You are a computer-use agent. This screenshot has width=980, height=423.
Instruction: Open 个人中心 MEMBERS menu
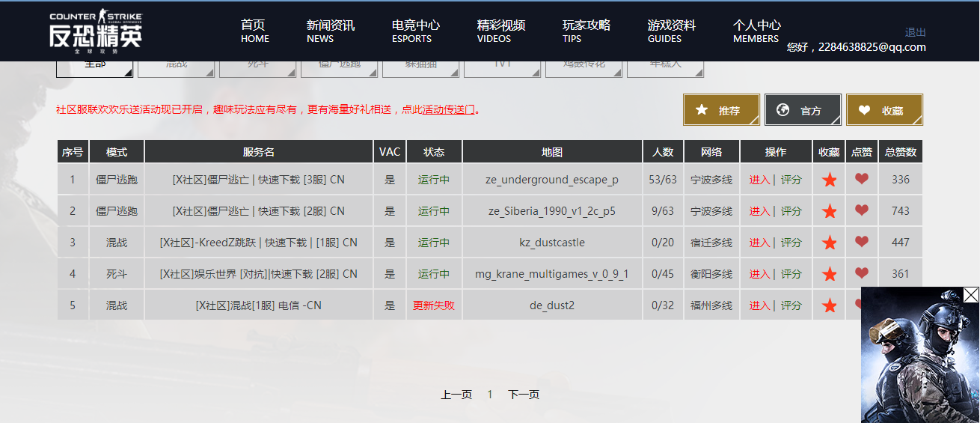756,31
